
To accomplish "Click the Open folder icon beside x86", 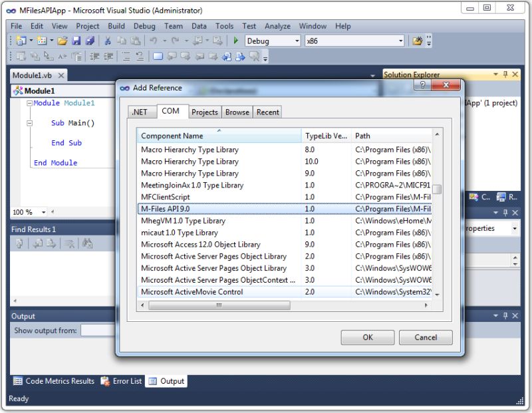I will pos(418,41).
